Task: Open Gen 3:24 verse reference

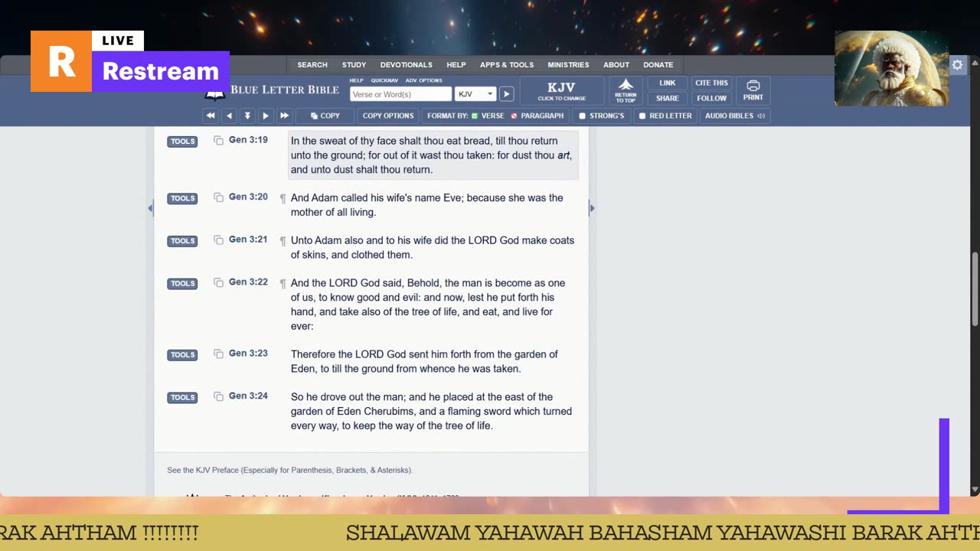Action: point(248,396)
